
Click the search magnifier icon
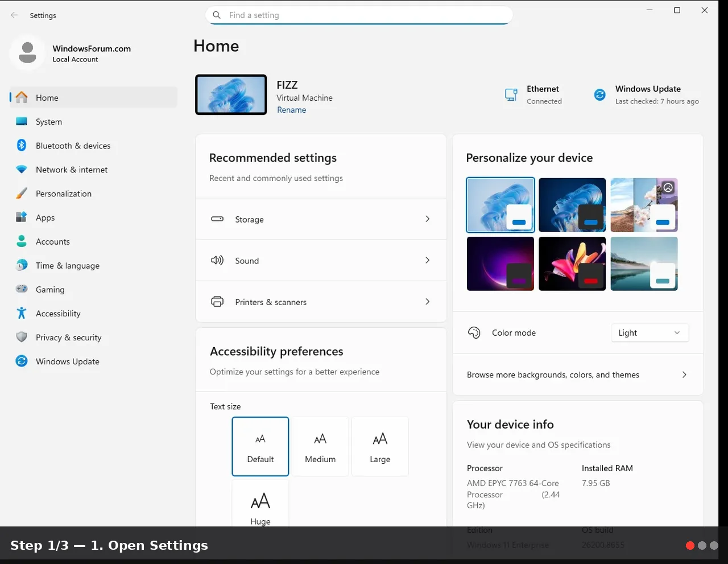pyautogui.click(x=217, y=15)
